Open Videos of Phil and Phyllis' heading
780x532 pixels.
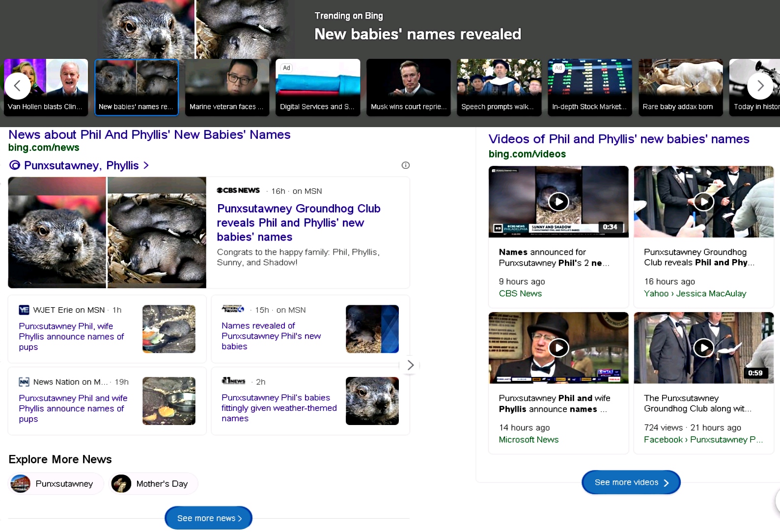tap(619, 139)
